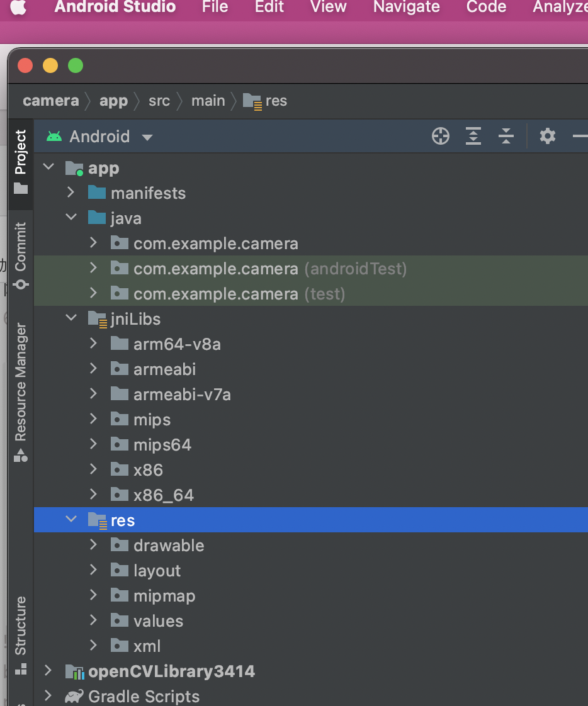Click the camera breadcrumb

point(51,101)
